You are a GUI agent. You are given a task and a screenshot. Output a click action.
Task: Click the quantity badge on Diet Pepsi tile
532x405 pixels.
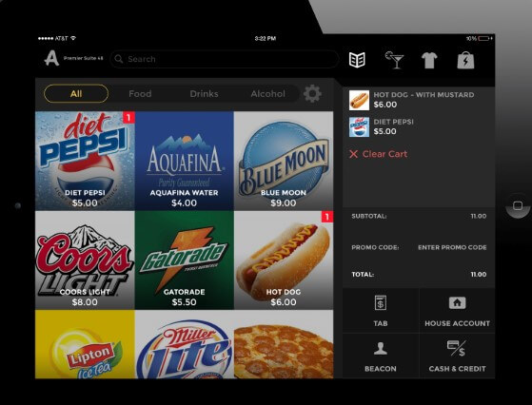[x=128, y=118]
